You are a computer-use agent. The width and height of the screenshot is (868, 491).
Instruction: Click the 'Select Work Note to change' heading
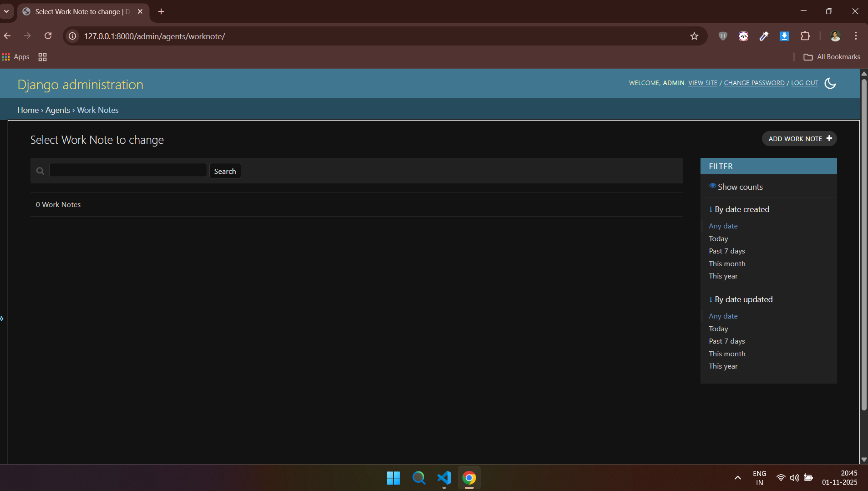[x=97, y=140]
